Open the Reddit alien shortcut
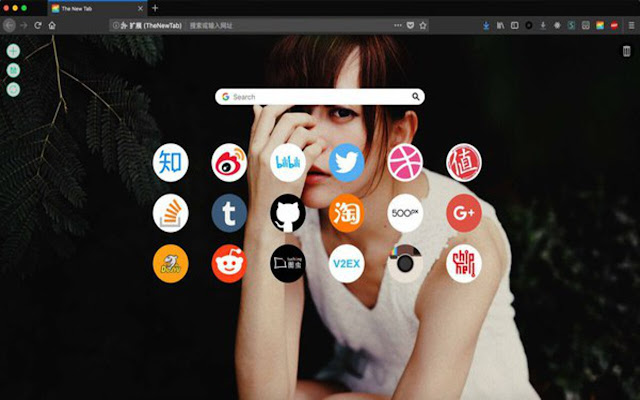 pos(229,264)
